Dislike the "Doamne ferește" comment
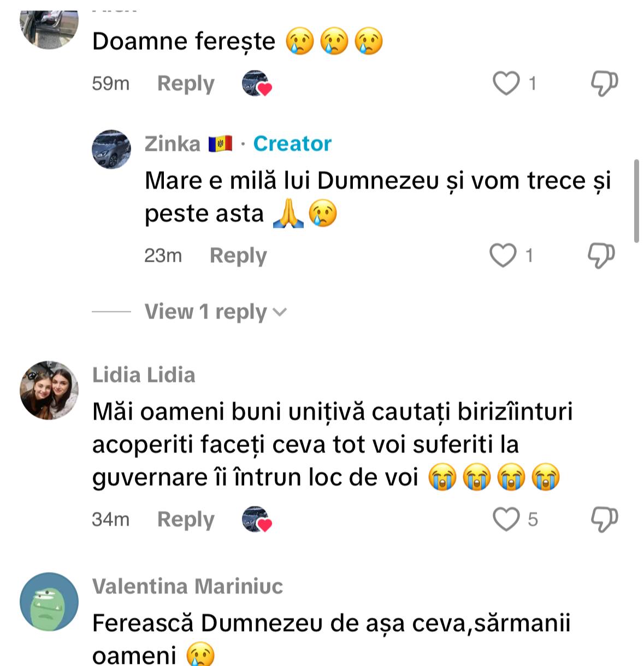This screenshot has height=666, width=644. point(604,84)
